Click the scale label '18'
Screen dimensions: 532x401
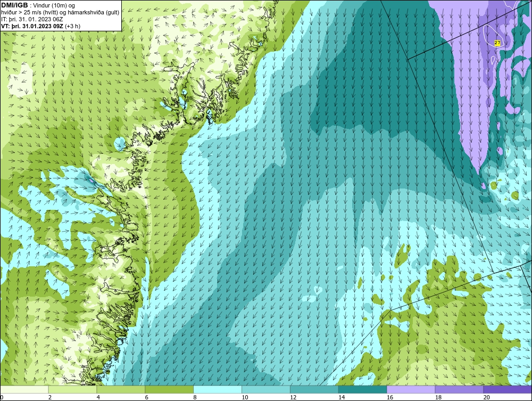[438, 397]
